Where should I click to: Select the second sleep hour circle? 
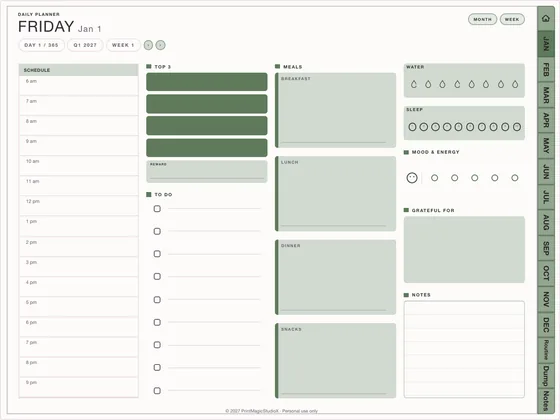click(x=424, y=127)
